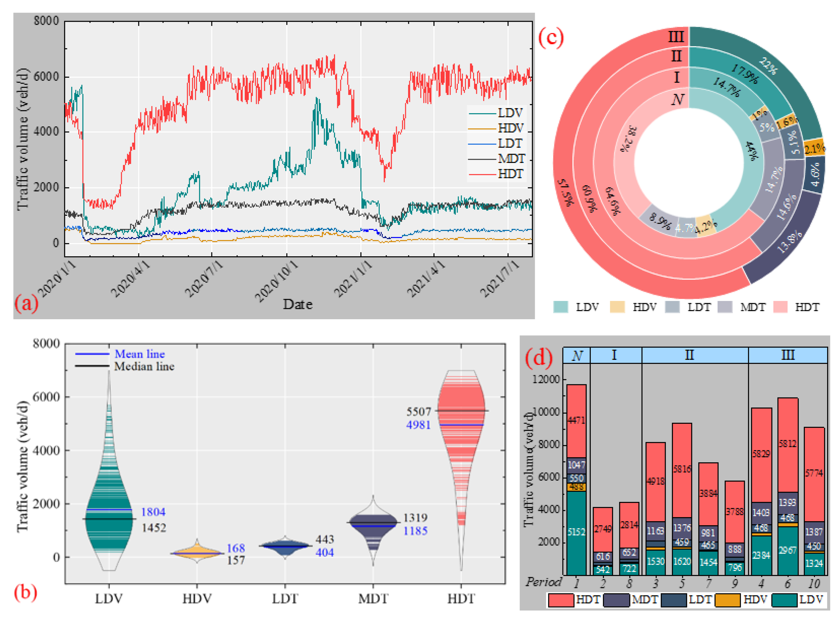Select the LDV entry in the line chart legend

click(510, 113)
